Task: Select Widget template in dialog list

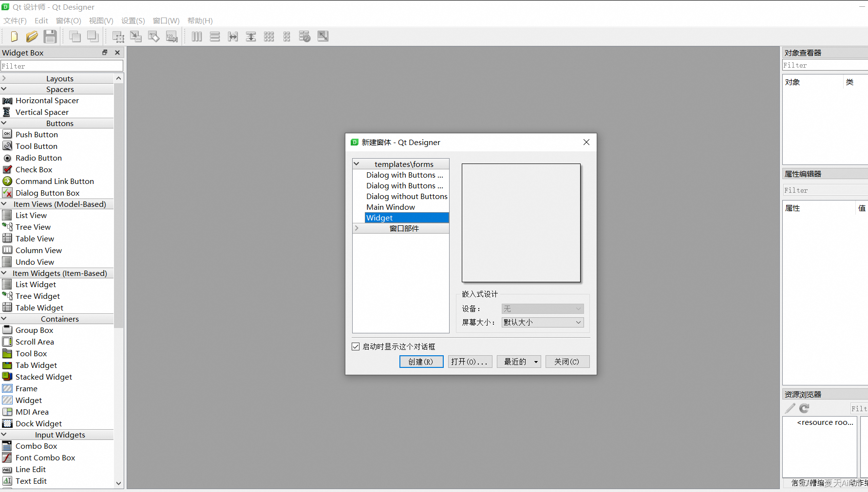Action: pyautogui.click(x=407, y=218)
